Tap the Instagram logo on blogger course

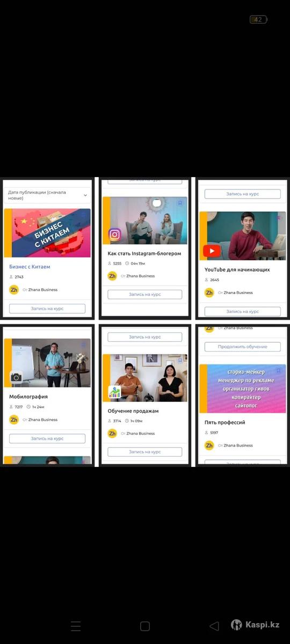pyautogui.click(x=114, y=235)
